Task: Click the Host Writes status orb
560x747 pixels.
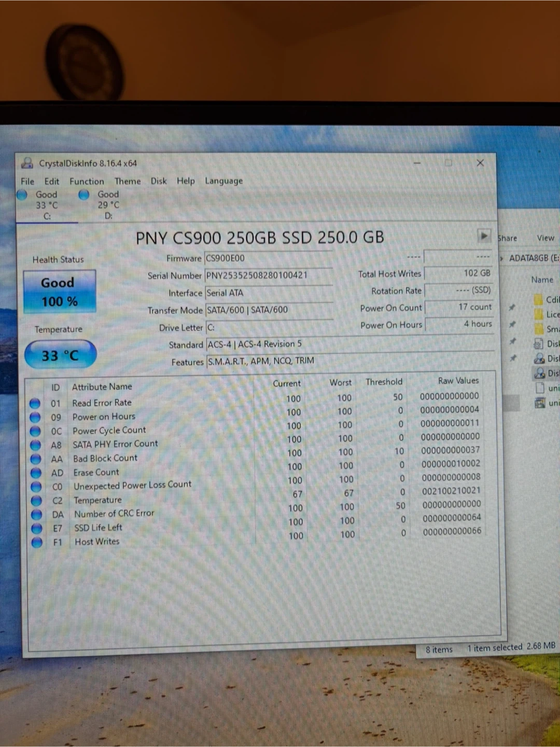Action: pos(37,542)
